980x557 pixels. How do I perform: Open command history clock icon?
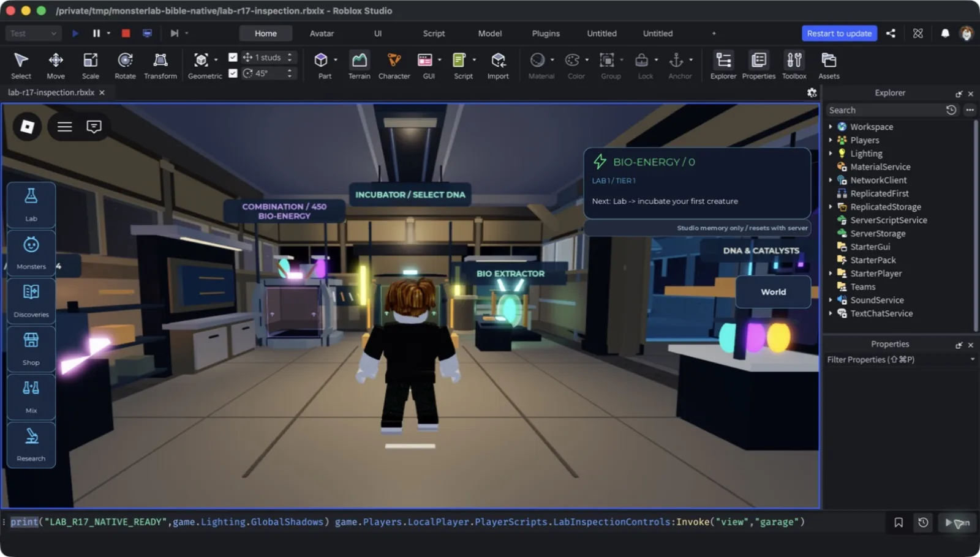[923, 522]
